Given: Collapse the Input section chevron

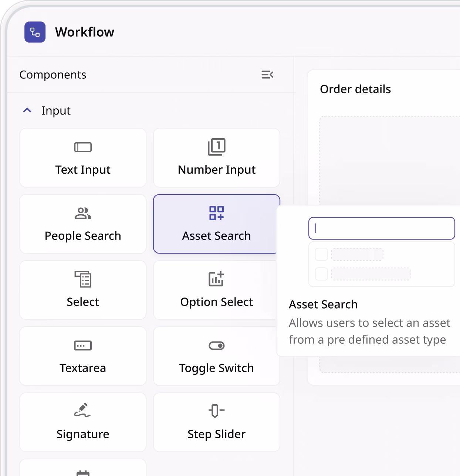Looking at the screenshot, I should coord(27,110).
